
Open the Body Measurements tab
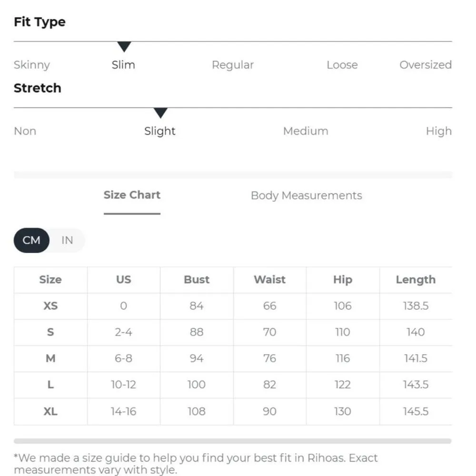pyautogui.click(x=306, y=196)
